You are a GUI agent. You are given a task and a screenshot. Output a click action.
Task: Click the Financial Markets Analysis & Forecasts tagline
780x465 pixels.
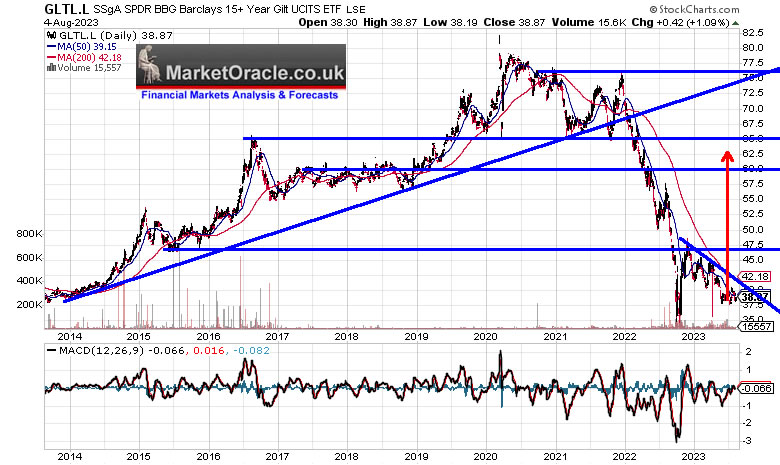(x=240, y=94)
